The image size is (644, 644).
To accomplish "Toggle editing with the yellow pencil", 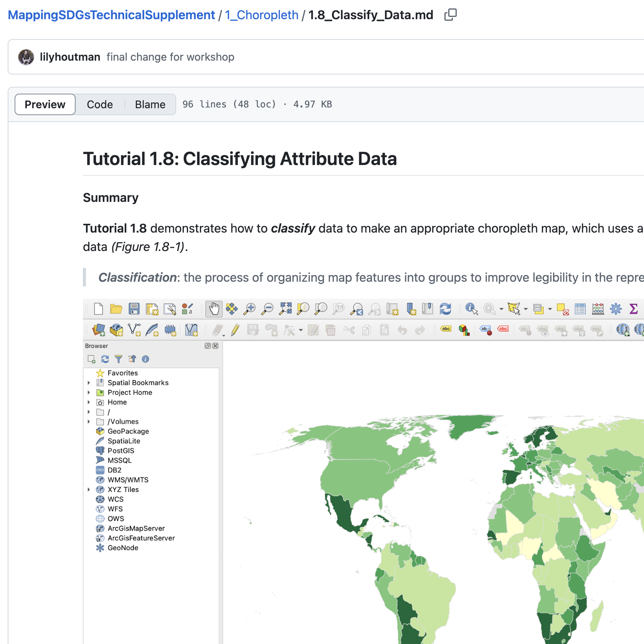I will tap(235, 330).
